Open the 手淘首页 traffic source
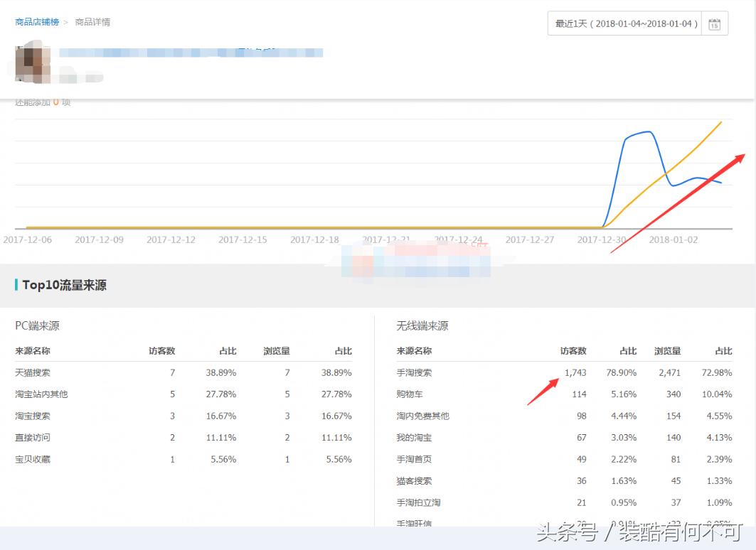 pos(414,459)
